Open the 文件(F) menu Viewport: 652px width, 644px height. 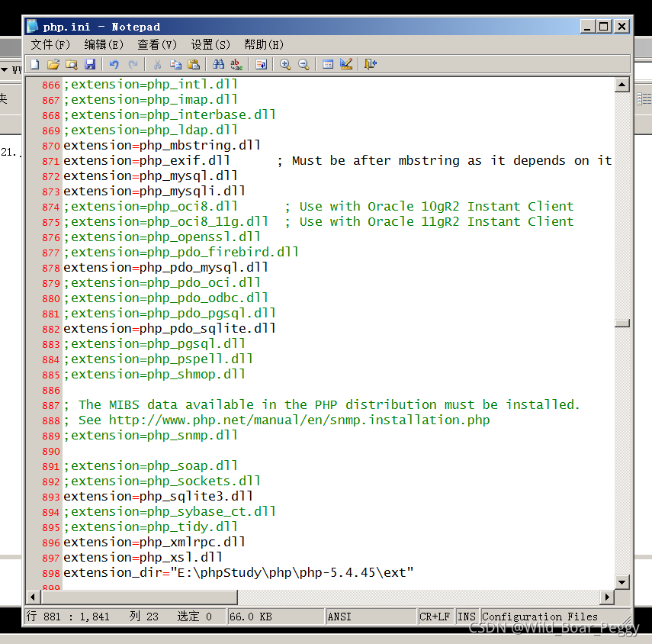pyautogui.click(x=50, y=44)
